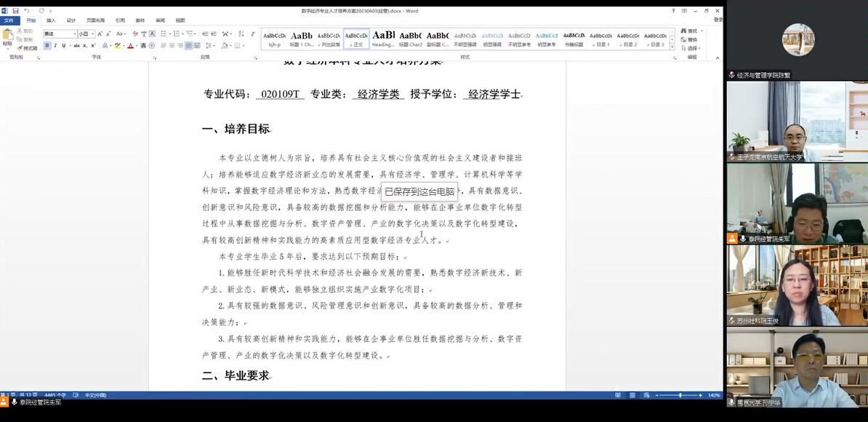Click the Save icon in quick access toolbar
Screen dimensions: 868x422
click(15, 11)
